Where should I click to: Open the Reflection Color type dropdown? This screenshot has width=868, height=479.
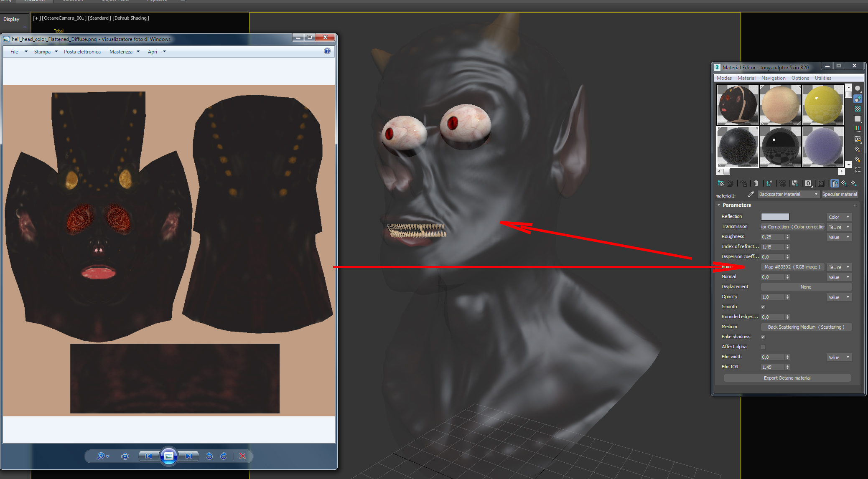click(839, 217)
